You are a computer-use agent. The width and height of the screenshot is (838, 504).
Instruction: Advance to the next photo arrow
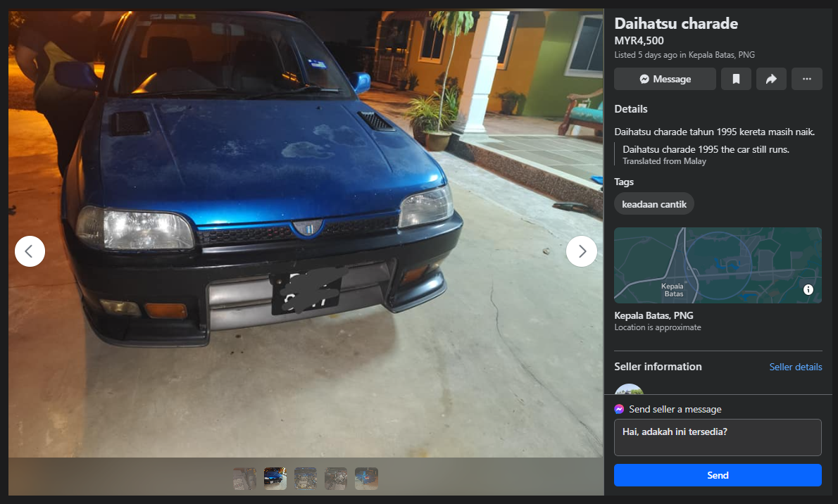pyautogui.click(x=582, y=251)
